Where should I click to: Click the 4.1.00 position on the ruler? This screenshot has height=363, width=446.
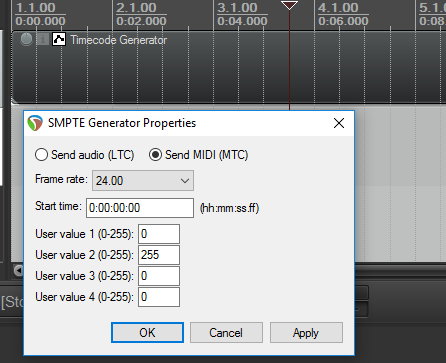[x=338, y=8]
